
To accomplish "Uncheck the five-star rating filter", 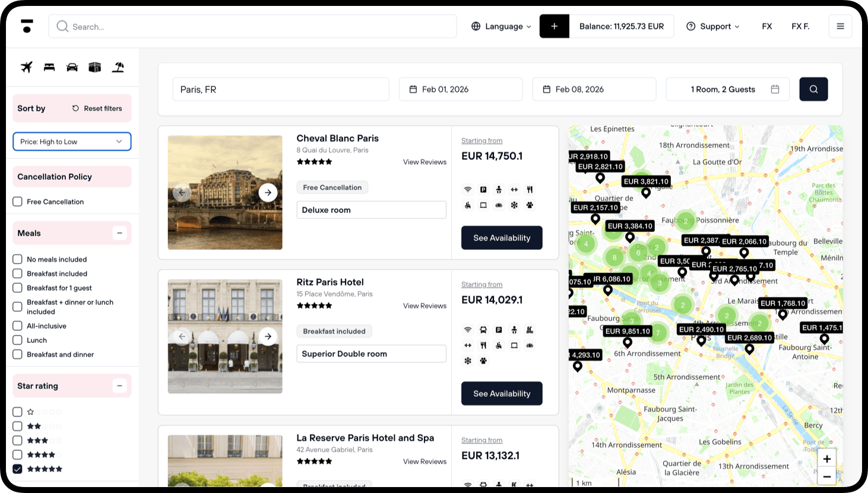I will coord(18,469).
